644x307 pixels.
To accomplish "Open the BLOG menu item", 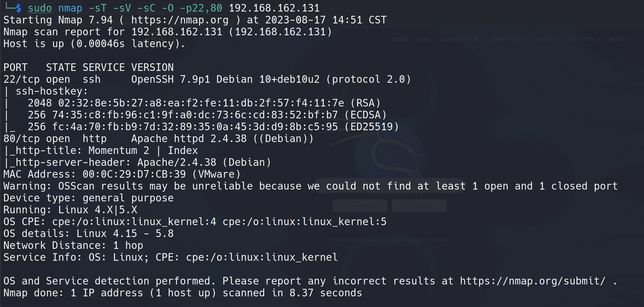I will click(x=424, y=39).
